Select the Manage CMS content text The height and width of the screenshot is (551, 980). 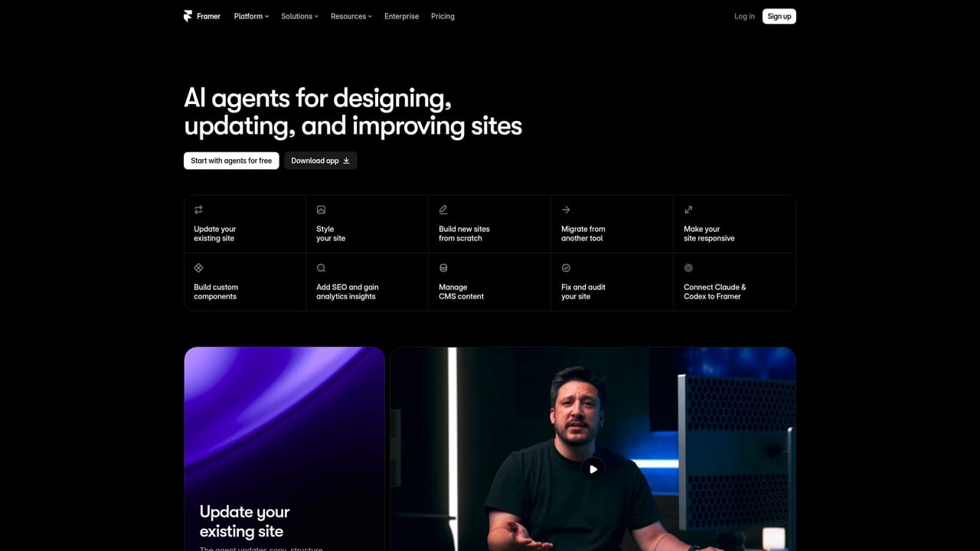tap(461, 292)
